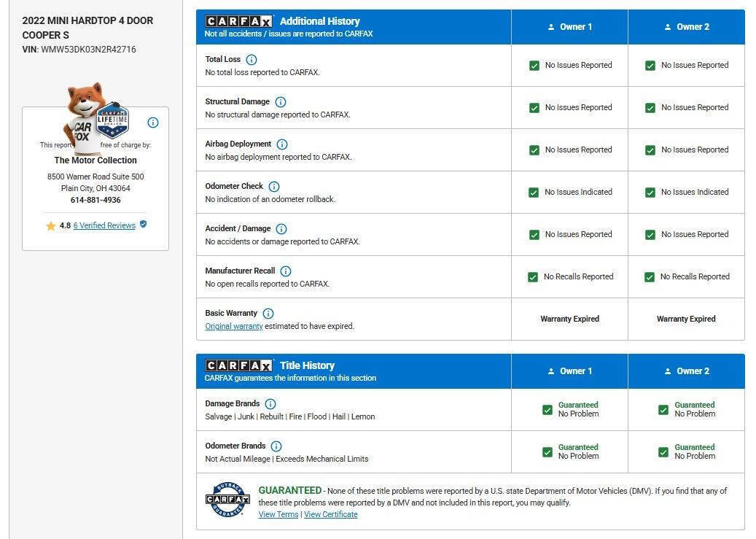Show info for Odometer Check
This screenshot has width=756, height=539.
click(274, 187)
